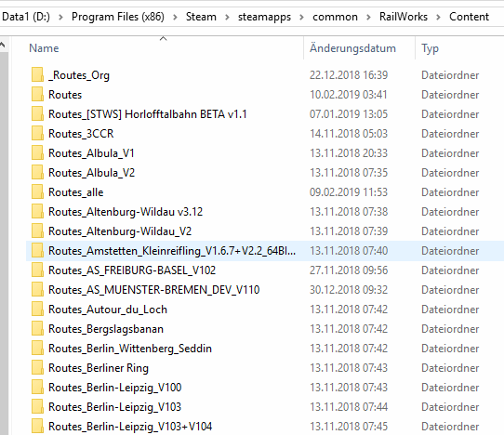Click date 22.12.2018 16:39
Screen dimensions: 504x435
point(349,75)
